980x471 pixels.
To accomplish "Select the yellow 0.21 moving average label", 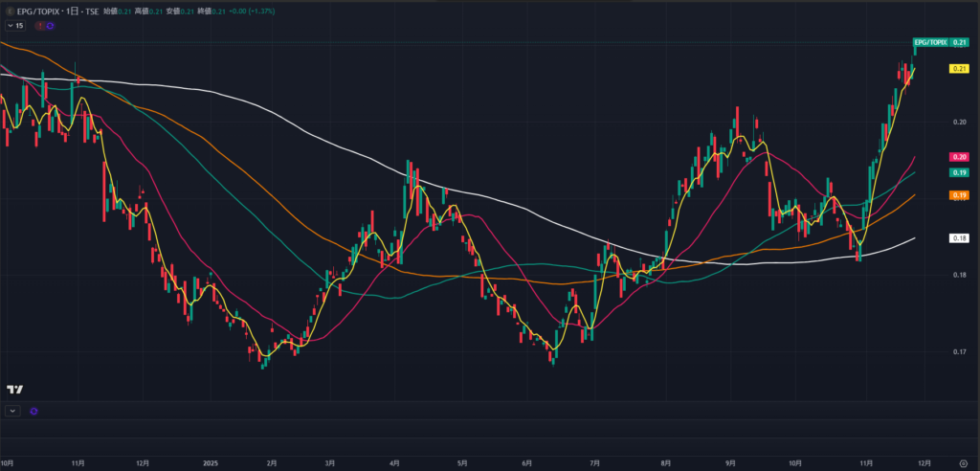I will click(x=959, y=69).
